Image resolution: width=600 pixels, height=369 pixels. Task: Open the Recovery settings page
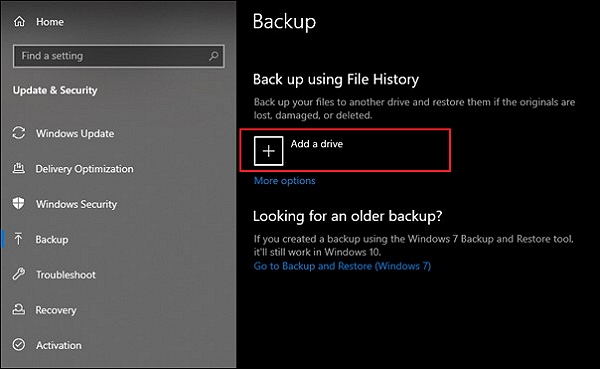coord(56,310)
